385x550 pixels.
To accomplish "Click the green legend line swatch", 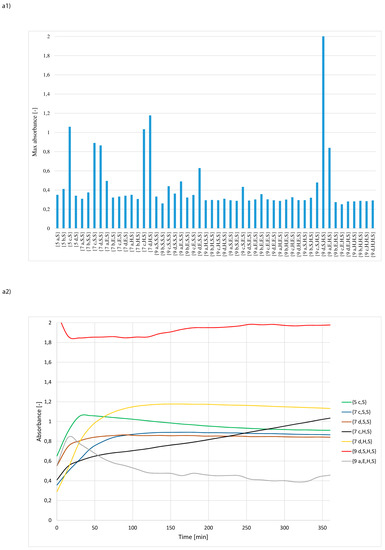I will tap(346, 402).
